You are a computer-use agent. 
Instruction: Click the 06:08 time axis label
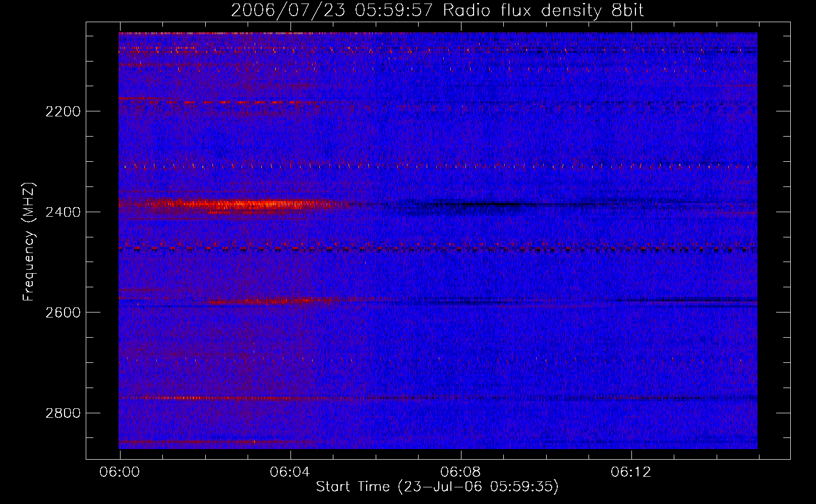point(460,472)
